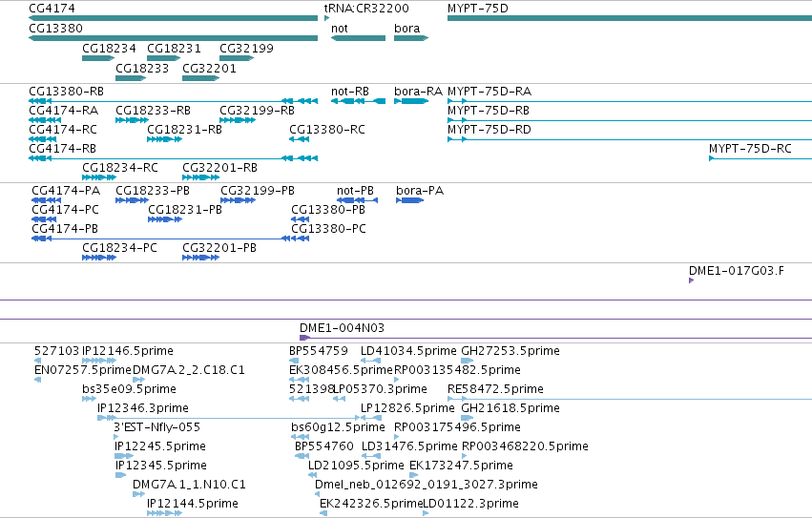Open the CG13380-RB transcript
Viewport: 812px width, 518px height.
tap(173, 101)
